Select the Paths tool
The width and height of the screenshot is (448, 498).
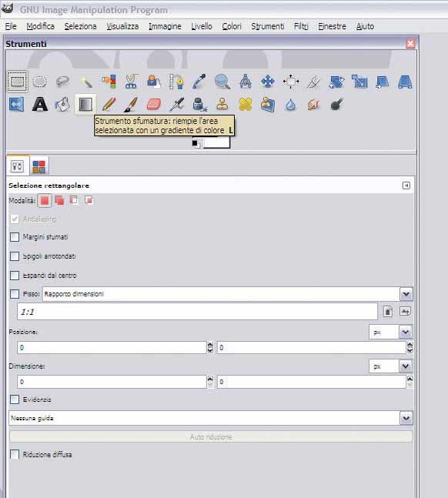176,82
